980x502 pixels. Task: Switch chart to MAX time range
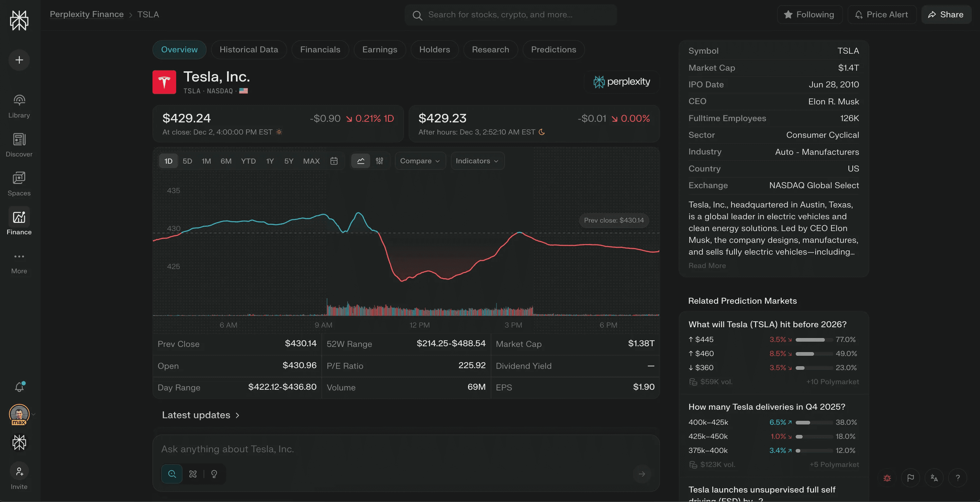click(311, 161)
